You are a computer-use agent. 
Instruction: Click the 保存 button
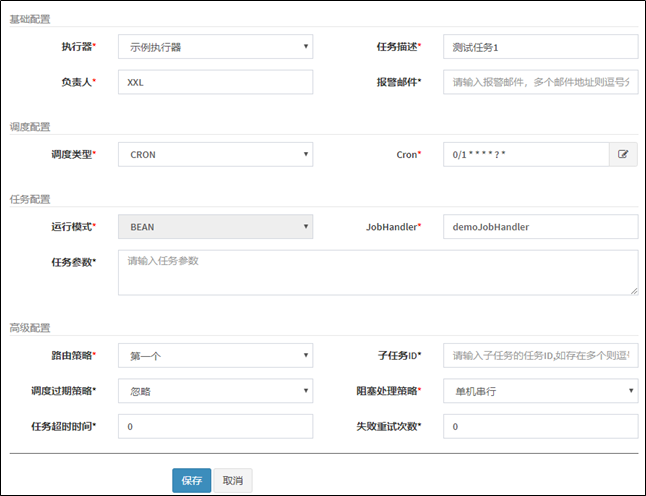click(x=191, y=480)
